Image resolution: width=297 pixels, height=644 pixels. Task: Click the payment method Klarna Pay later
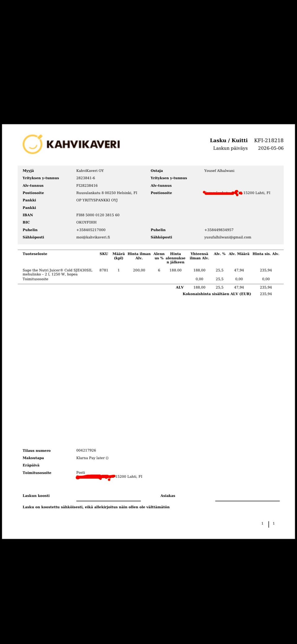pyautogui.click(x=92, y=458)
